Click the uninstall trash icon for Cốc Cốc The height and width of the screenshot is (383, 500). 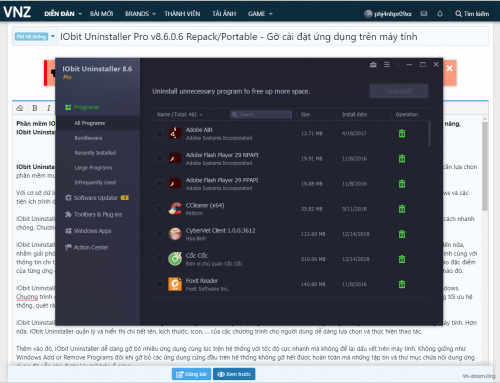tap(402, 259)
